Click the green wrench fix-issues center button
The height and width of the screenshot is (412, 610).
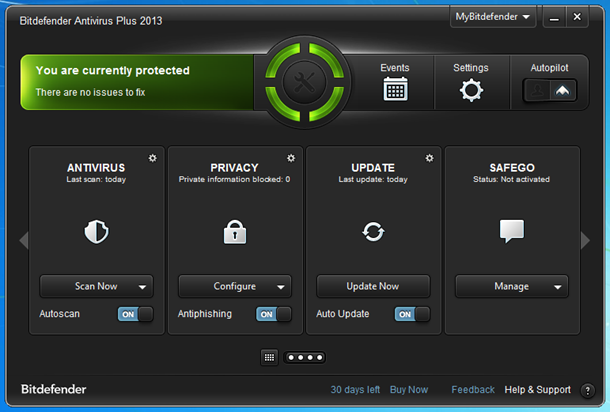pyautogui.click(x=305, y=82)
